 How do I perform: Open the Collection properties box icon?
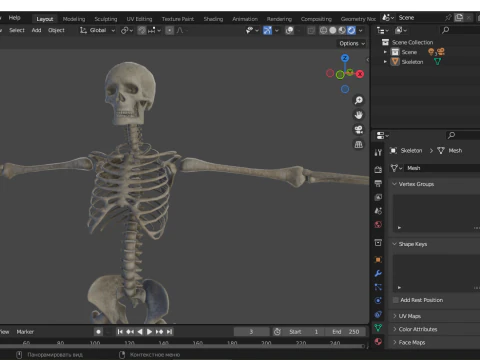(378, 243)
